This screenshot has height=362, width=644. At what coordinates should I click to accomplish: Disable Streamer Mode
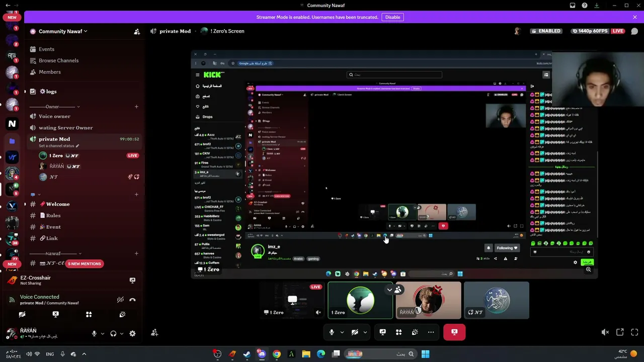click(x=392, y=17)
